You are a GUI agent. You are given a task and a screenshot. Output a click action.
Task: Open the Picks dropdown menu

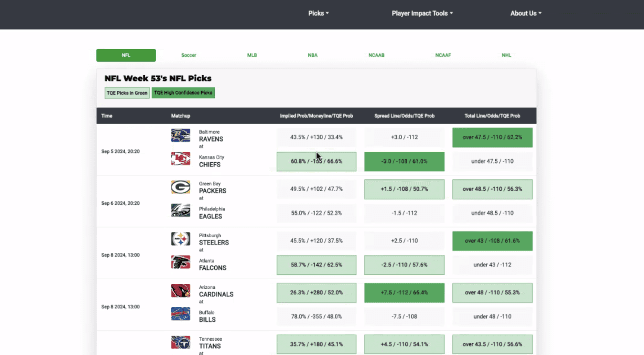(318, 13)
